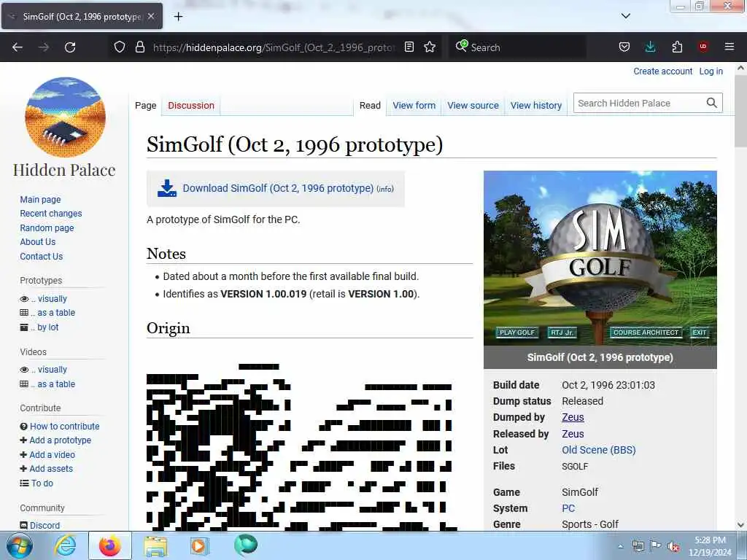Toggle reader view icon in address bar

(x=409, y=47)
